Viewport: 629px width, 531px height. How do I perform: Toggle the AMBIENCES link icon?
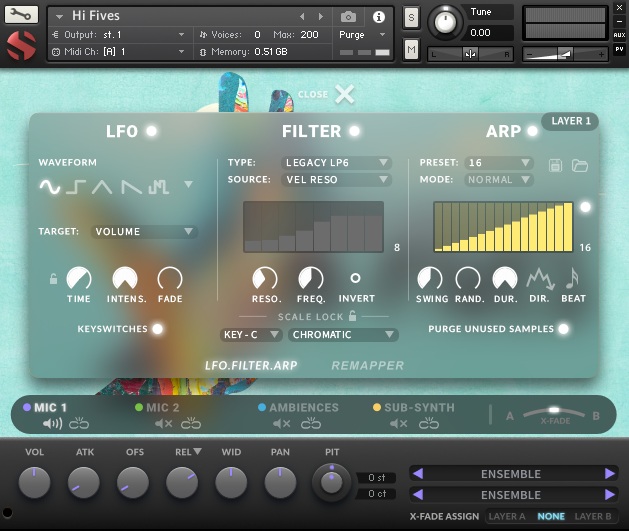click(311, 424)
